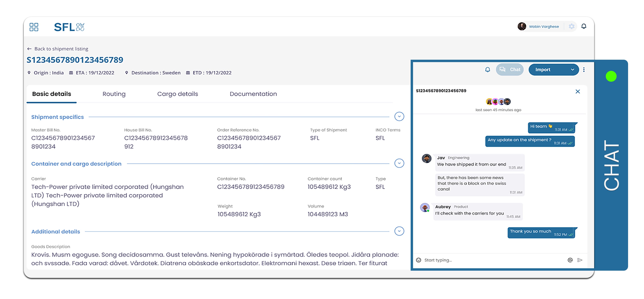Collapse the Additional details section
644x299 pixels.
[x=399, y=231]
